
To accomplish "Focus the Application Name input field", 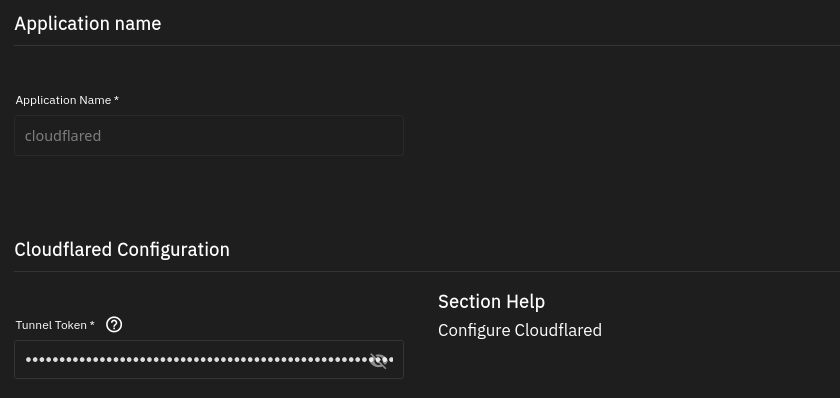I will [x=209, y=136].
